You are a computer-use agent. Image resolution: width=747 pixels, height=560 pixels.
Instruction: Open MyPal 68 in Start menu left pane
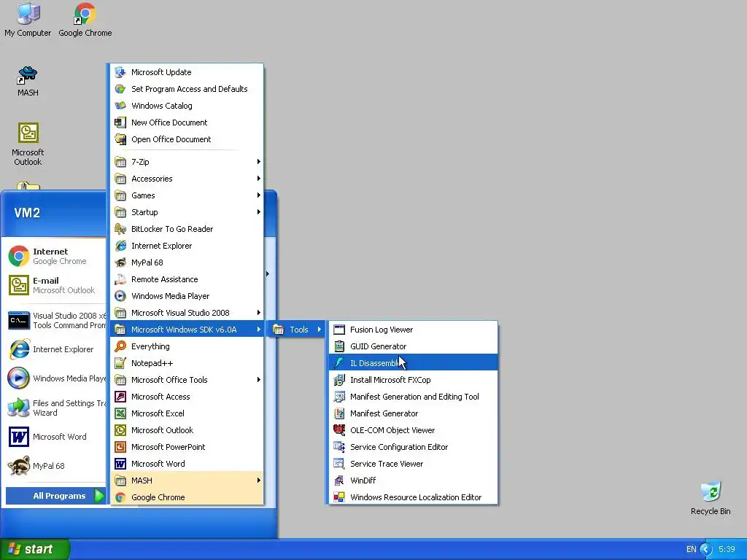tap(55, 466)
